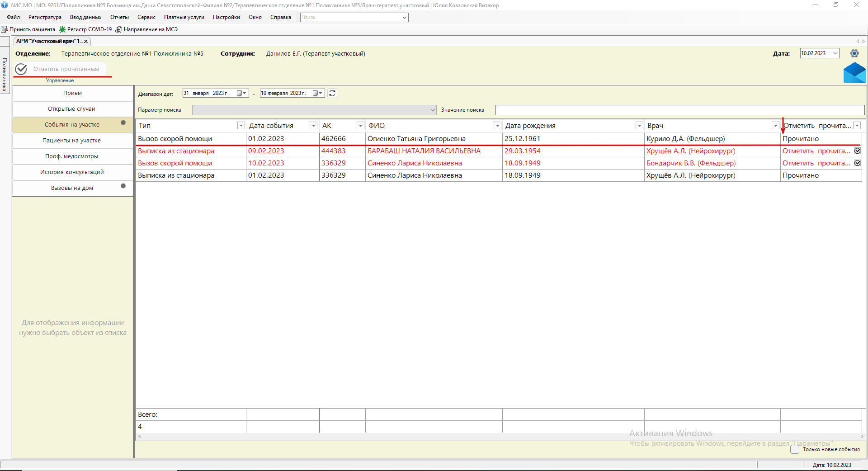Open the Ввод данных menu
Screen dimensions: 868x471
click(85, 17)
